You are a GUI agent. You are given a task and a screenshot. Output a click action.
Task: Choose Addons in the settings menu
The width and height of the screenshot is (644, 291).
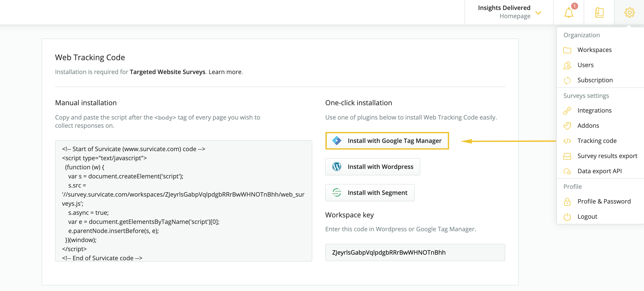[588, 126]
